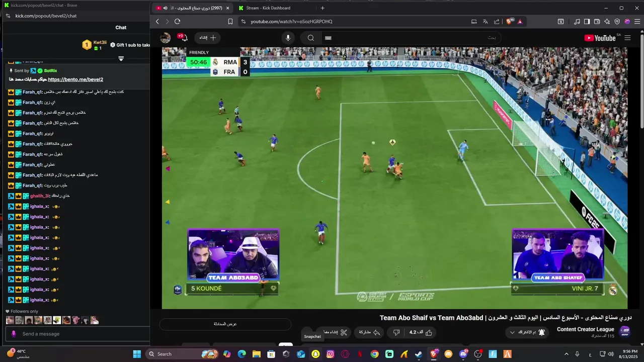Go back in browser history

157,21
